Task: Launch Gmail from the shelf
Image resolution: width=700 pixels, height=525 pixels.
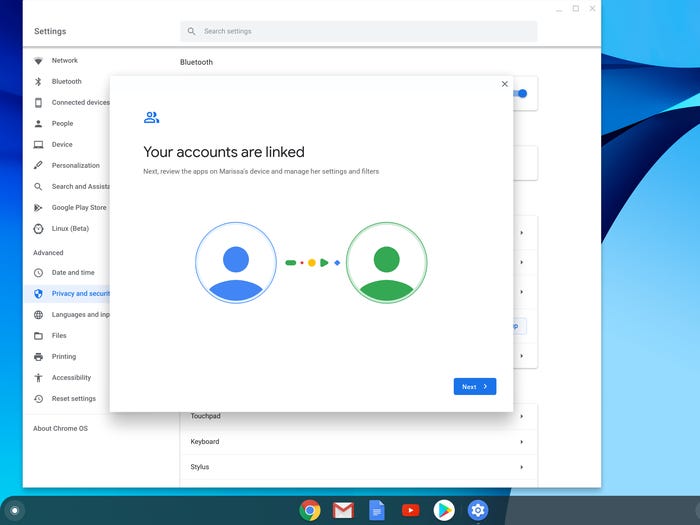Action: (x=343, y=511)
